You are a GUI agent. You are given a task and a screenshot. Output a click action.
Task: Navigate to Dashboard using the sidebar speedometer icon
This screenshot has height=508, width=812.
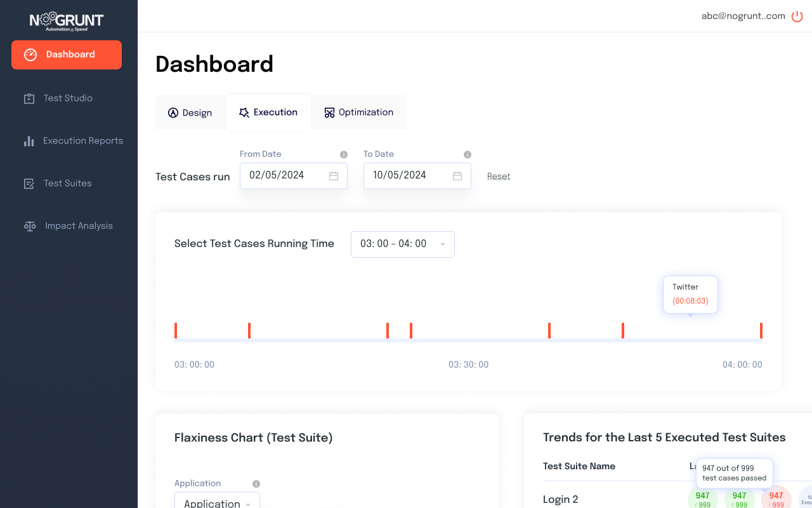30,55
